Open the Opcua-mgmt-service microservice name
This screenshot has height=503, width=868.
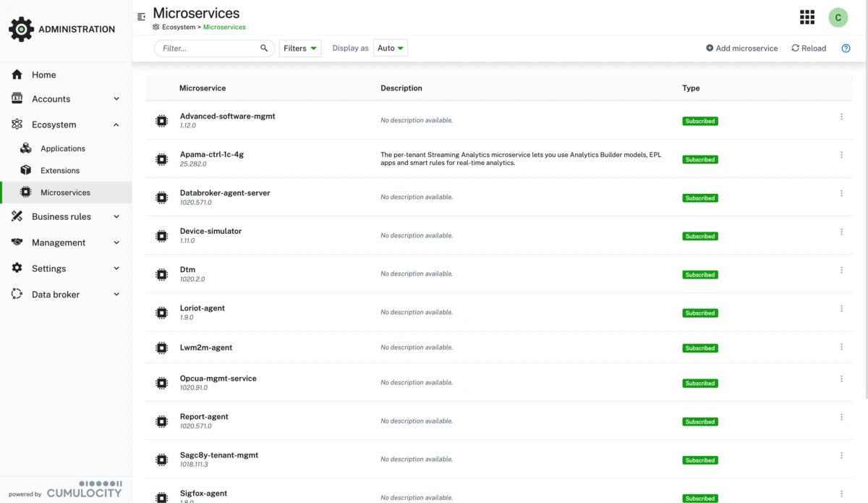[x=218, y=378]
